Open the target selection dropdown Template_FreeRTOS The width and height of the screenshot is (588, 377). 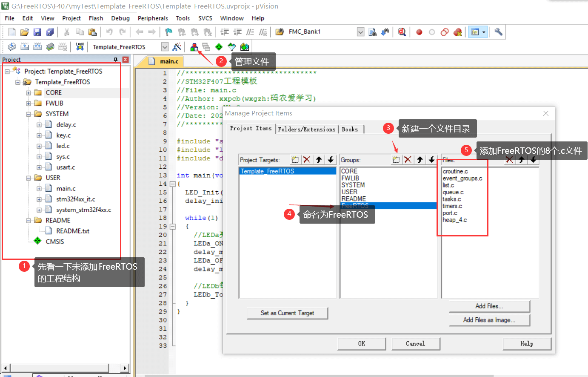pos(165,47)
